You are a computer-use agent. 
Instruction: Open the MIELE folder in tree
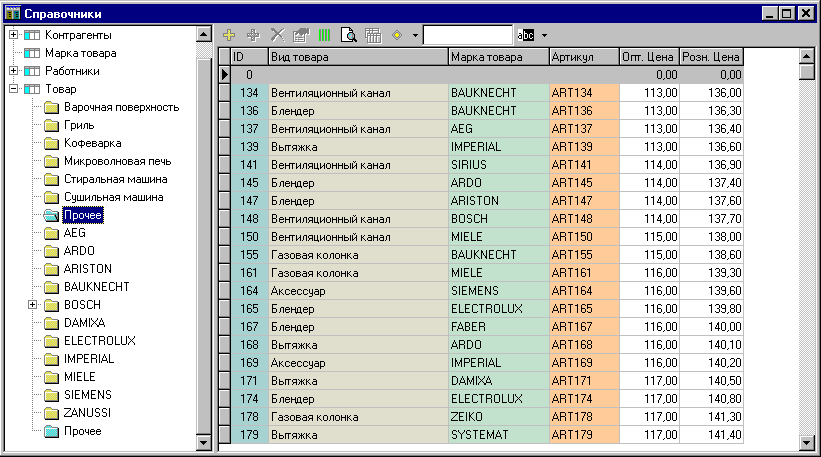[80, 377]
